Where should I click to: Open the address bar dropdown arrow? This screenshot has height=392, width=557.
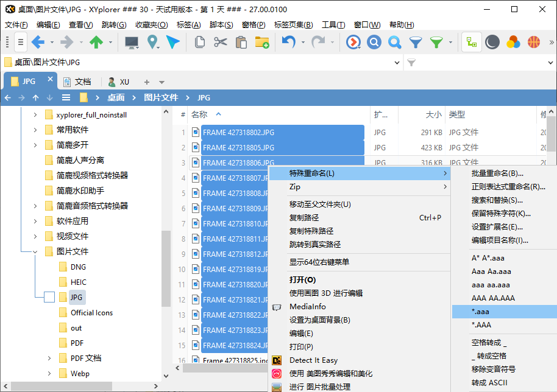398,62
